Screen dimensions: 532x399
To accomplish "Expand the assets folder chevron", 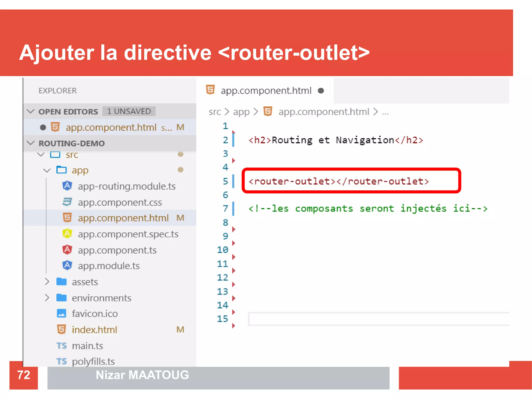I will (47, 282).
